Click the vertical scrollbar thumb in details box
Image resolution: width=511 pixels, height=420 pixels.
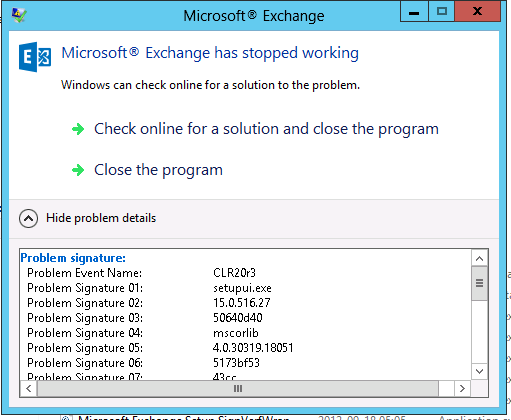click(480, 283)
